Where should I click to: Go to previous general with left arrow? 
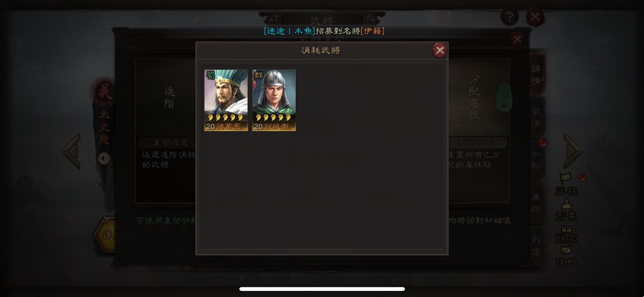[x=72, y=151]
